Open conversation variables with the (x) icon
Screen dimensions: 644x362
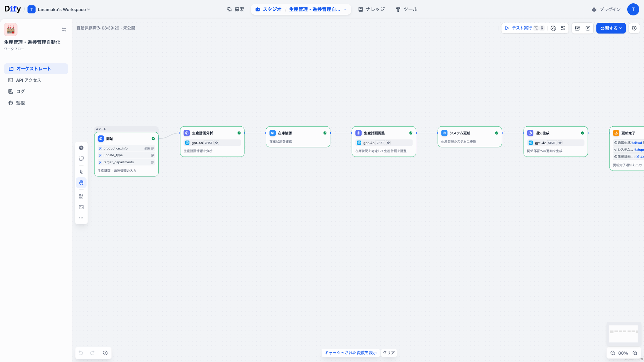pos(588,28)
